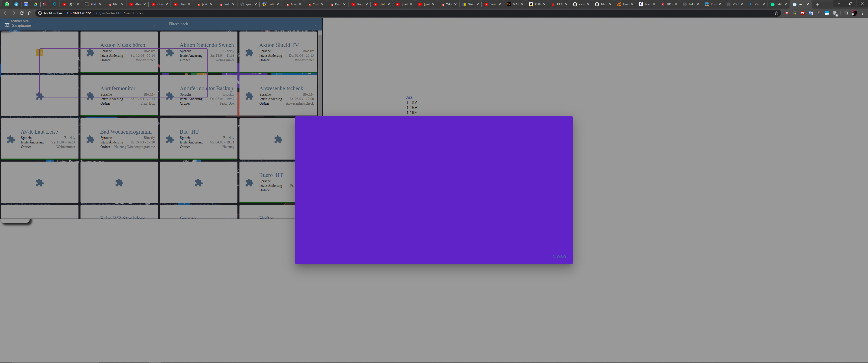Click the puzzle icon on Aktion Musik hören card

[90, 52]
